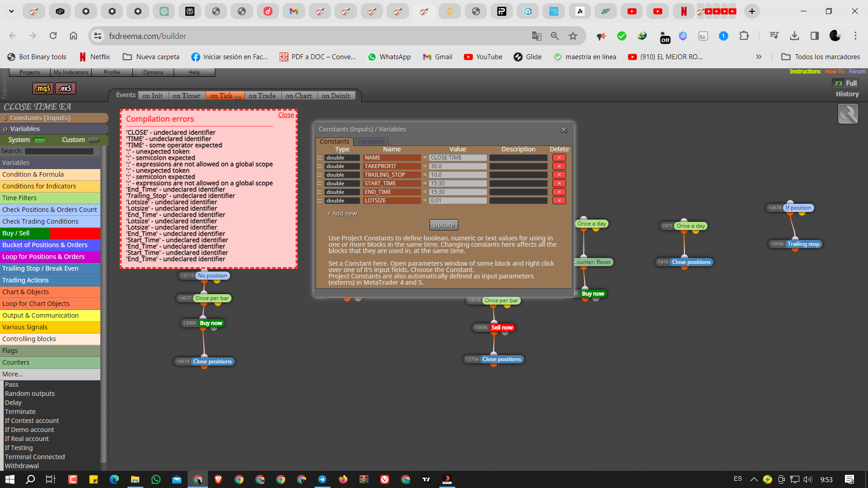Click the blocks Search field

59,151
